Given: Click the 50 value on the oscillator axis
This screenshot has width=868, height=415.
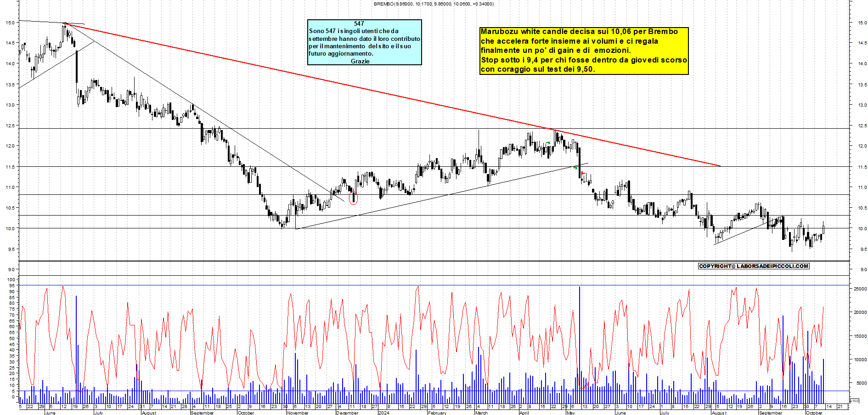Looking at the screenshot, I should 12,338.
